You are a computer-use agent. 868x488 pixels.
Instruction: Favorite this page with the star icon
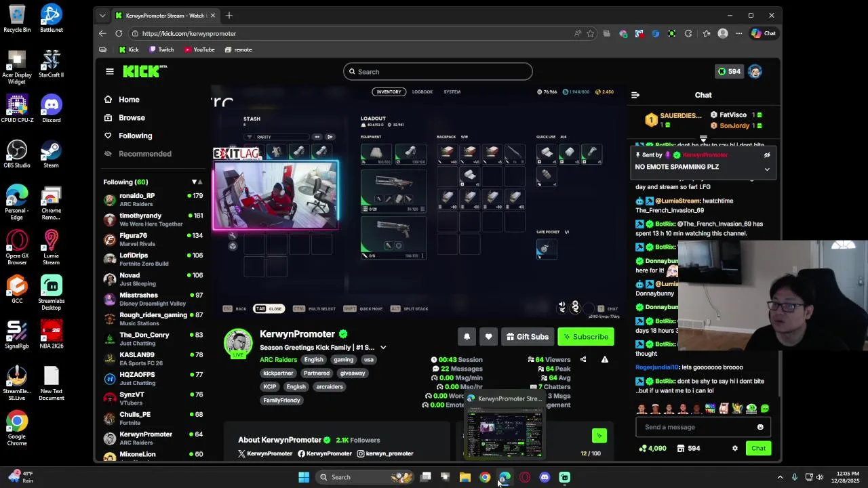(x=591, y=33)
